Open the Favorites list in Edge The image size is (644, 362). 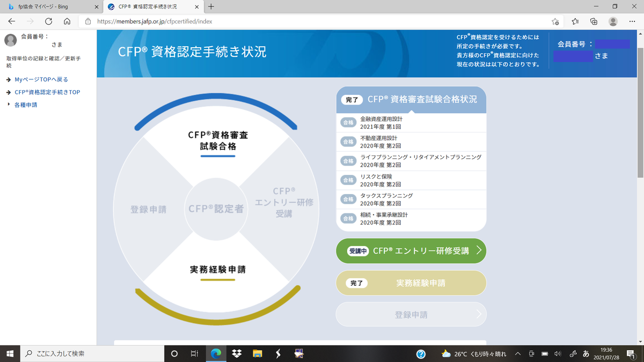575,22
